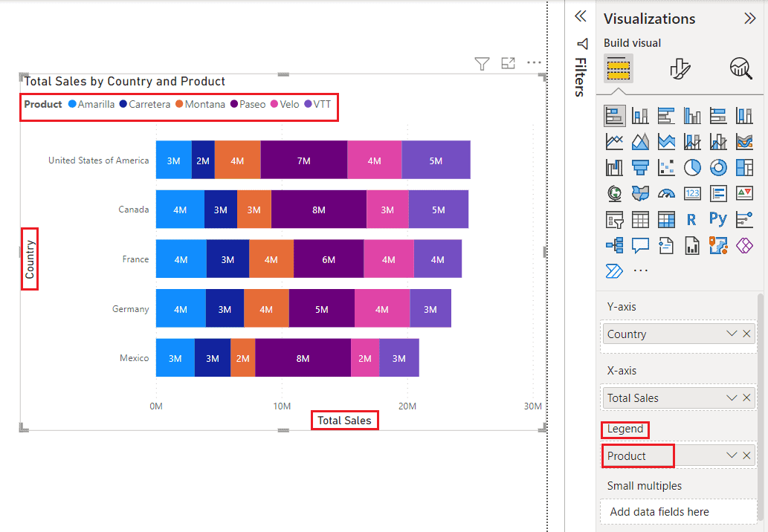Select the Power Apps visual
Viewport: 768px width, 532px height.
(744, 245)
